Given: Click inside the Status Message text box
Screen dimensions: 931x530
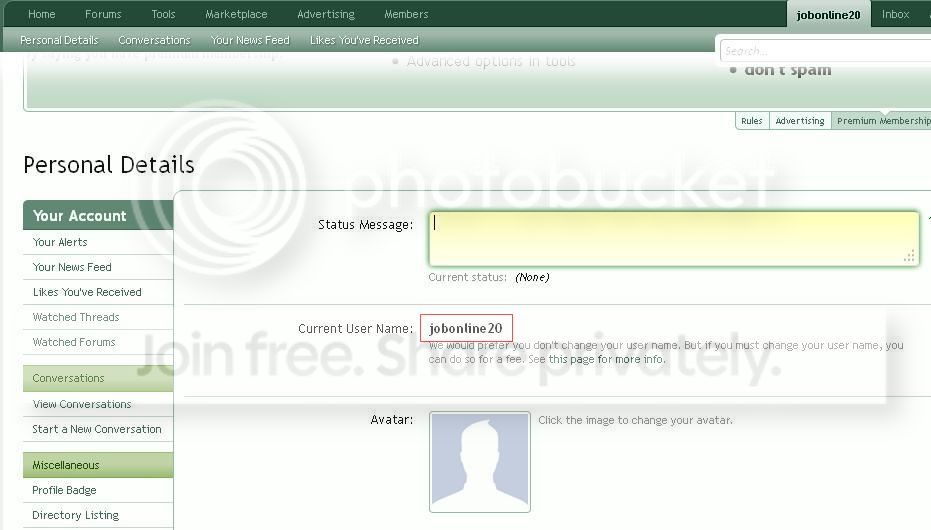Looking at the screenshot, I should pos(674,239).
